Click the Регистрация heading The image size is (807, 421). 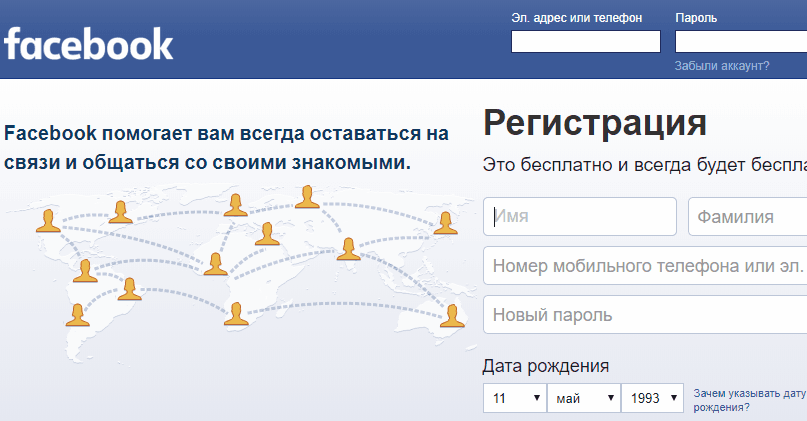pos(595,123)
